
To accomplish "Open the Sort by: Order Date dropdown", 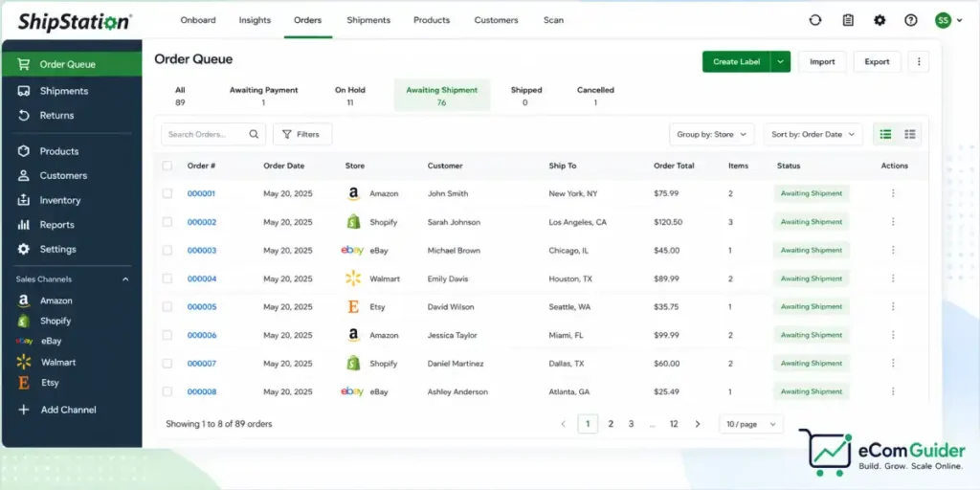I will (x=813, y=134).
